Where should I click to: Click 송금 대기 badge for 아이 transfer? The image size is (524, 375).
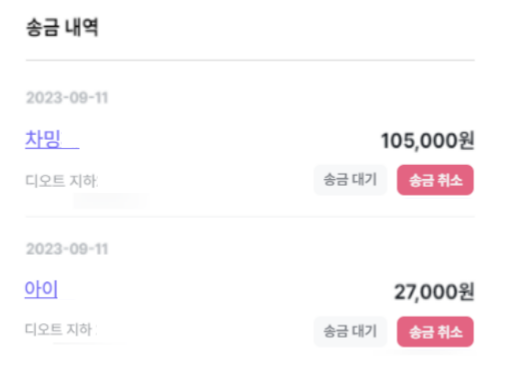[350, 331]
